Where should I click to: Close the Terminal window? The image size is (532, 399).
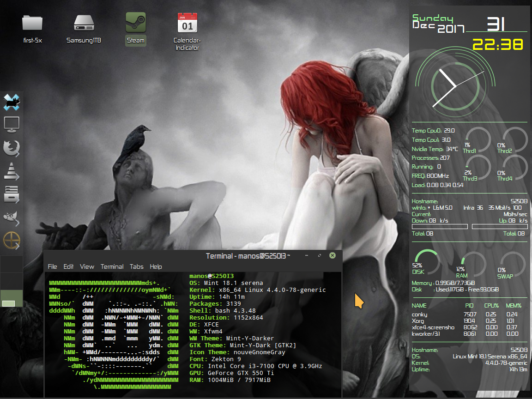coord(332,255)
